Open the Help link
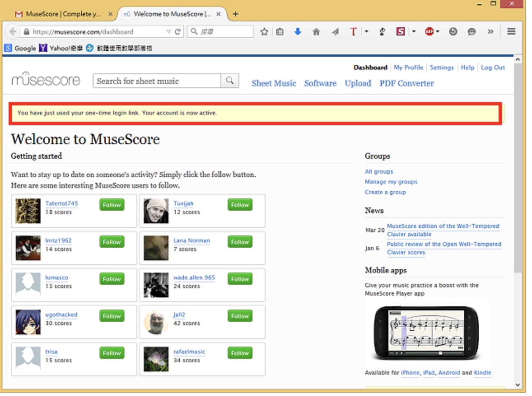The image size is (532, 396). click(x=467, y=68)
